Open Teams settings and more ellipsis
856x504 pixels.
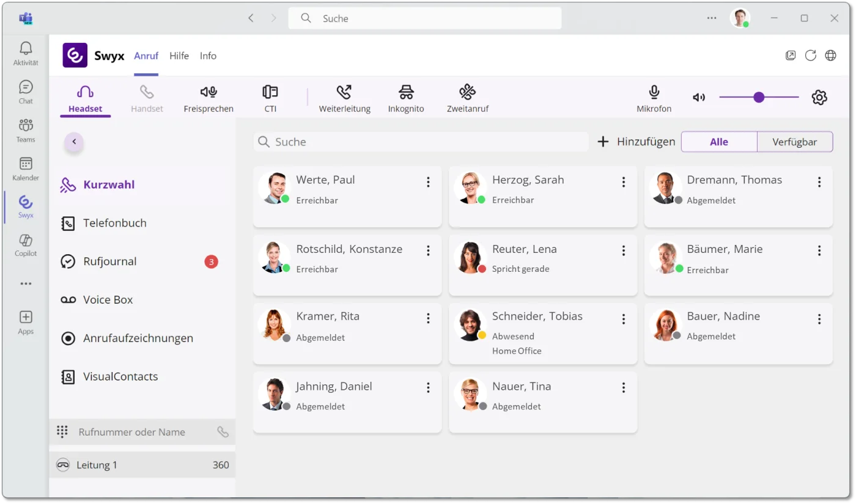pyautogui.click(x=712, y=18)
